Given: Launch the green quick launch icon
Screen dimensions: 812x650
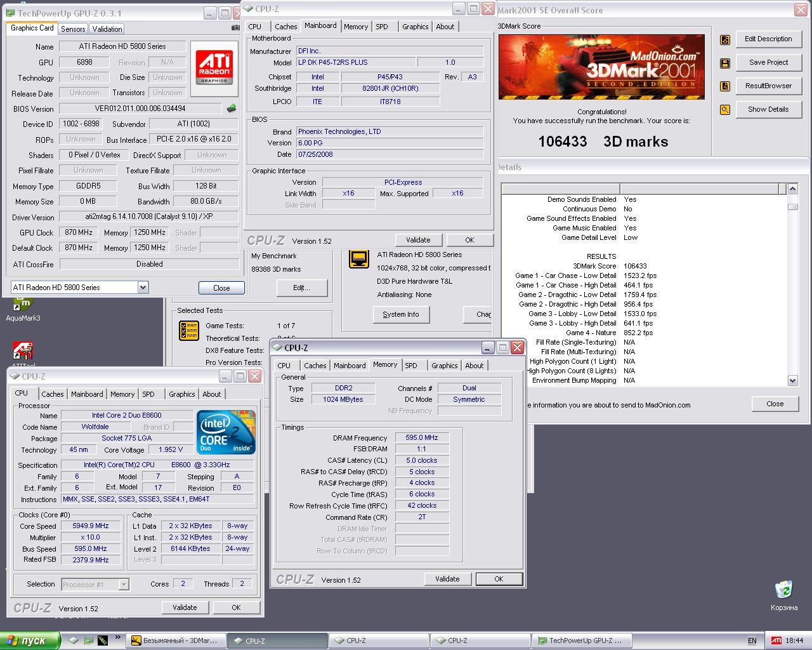Looking at the screenshot, I should coord(89,640).
